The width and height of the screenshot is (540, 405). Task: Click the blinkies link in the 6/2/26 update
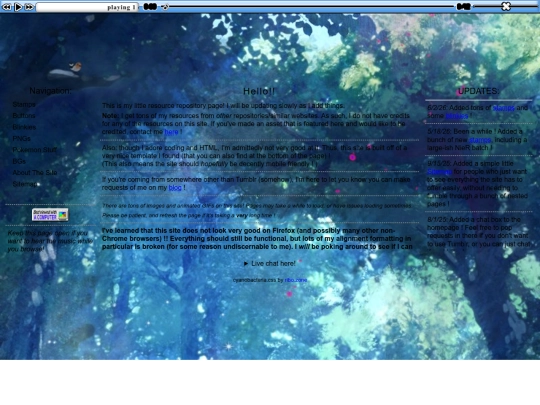point(457,116)
